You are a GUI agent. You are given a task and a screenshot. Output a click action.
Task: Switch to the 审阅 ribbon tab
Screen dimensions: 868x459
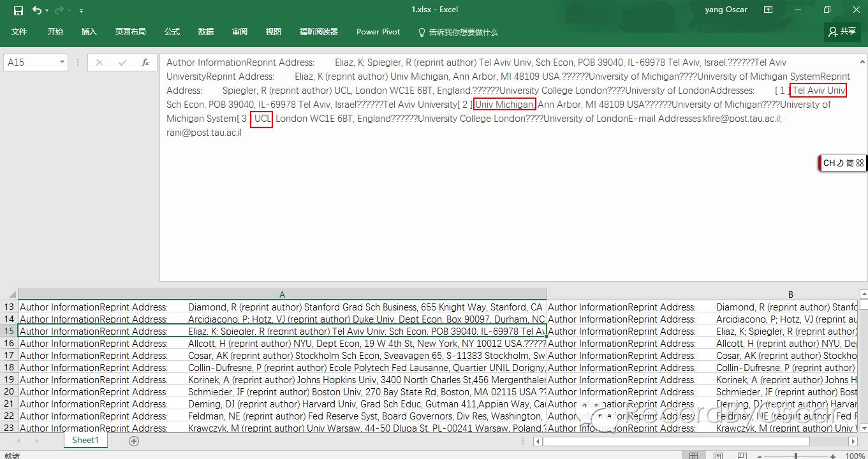pos(240,32)
